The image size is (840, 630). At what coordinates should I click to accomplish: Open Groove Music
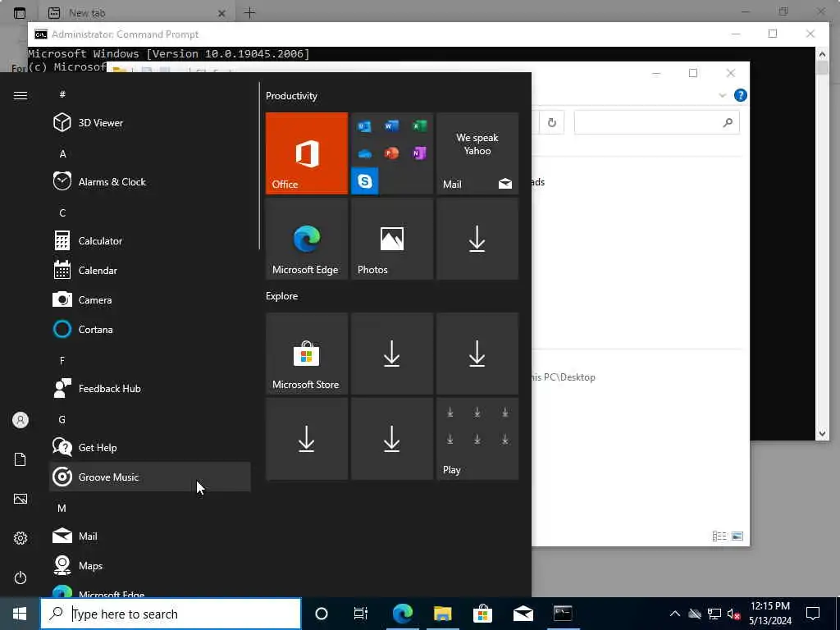tap(150, 477)
